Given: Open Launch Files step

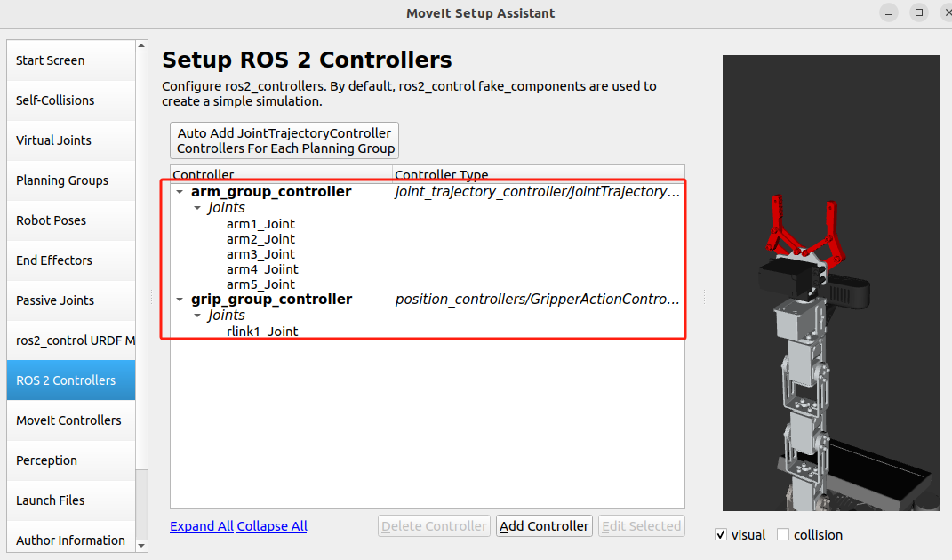Looking at the screenshot, I should point(71,500).
